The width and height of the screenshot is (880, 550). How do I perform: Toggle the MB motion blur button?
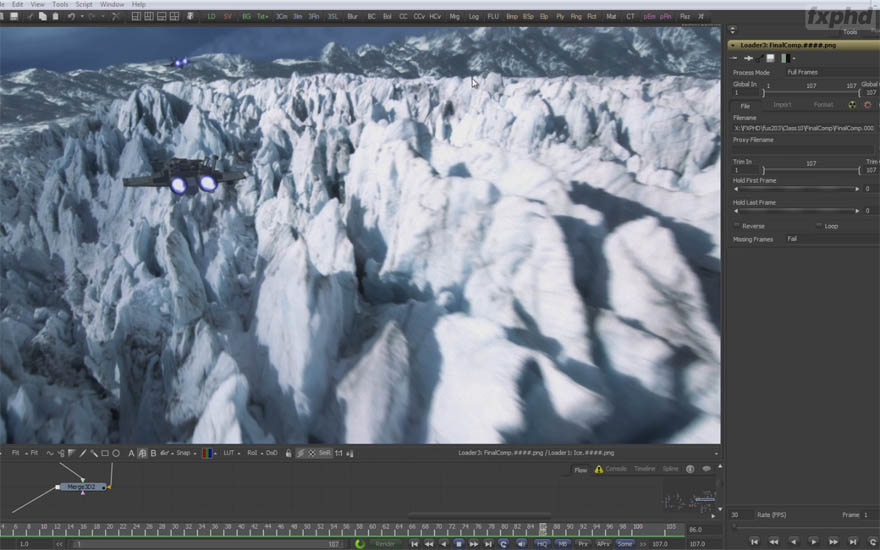click(x=562, y=544)
